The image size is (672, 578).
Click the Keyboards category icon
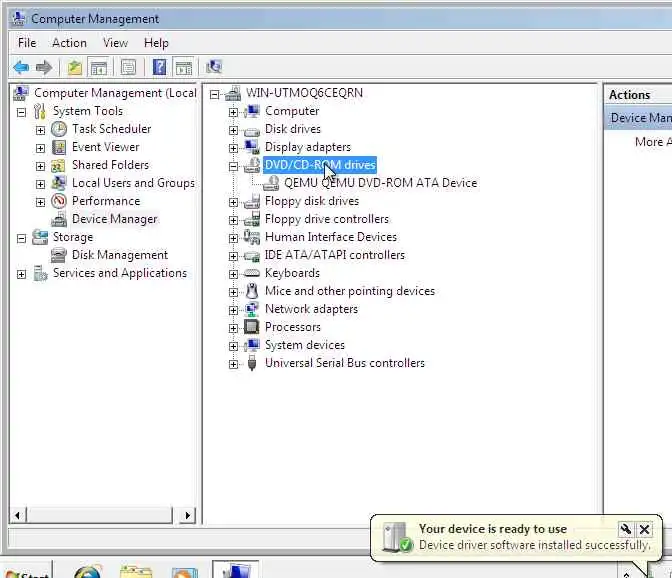[x=252, y=273]
